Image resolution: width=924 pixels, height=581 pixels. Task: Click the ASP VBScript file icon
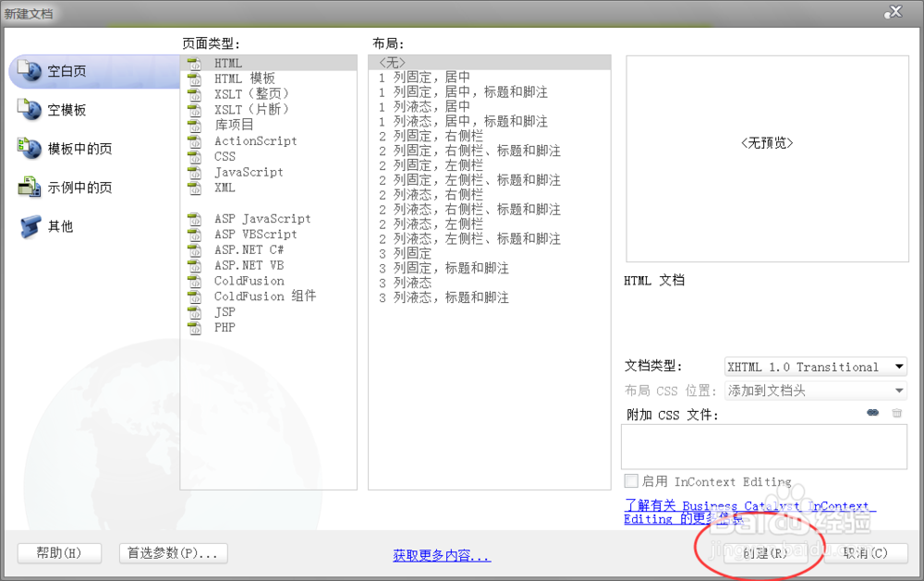(194, 234)
